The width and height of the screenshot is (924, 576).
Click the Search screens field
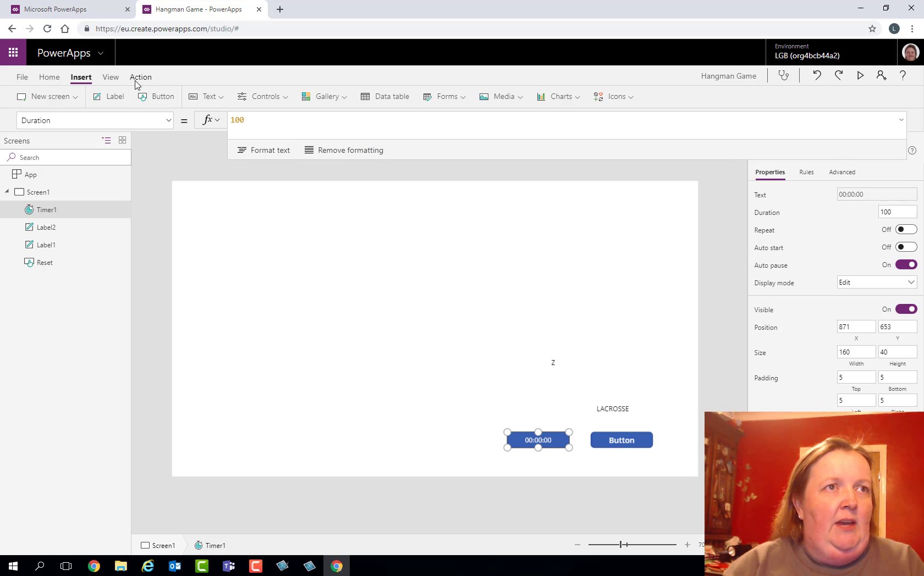click(65, 157)
